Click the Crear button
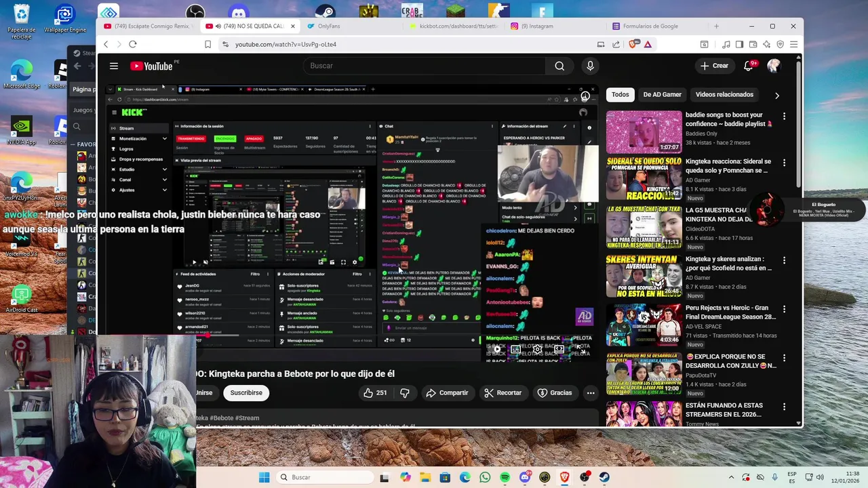868x488 pixels. point(715,66)
